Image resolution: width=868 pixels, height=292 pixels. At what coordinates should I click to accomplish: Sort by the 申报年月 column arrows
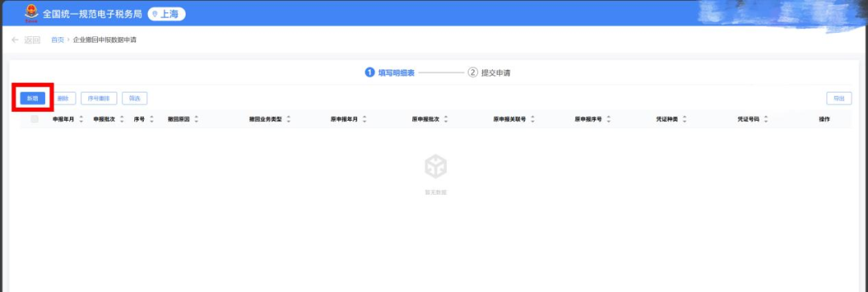81,119
